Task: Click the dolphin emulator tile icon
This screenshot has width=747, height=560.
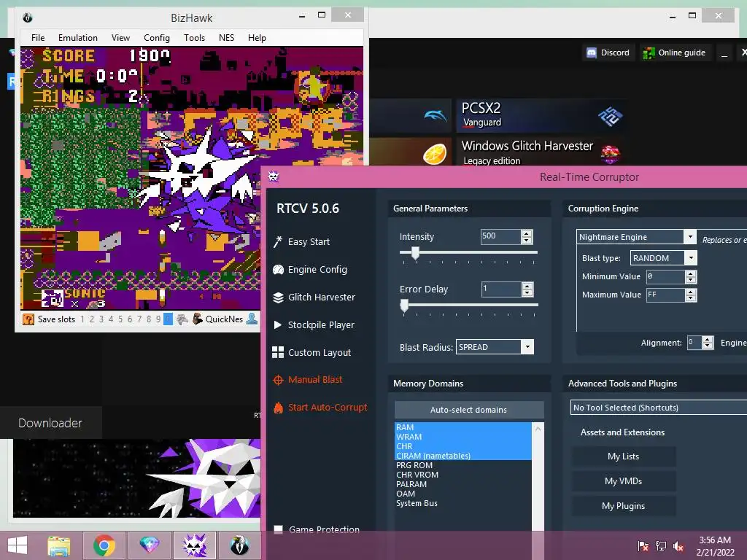Action: (x=435, y=115)
